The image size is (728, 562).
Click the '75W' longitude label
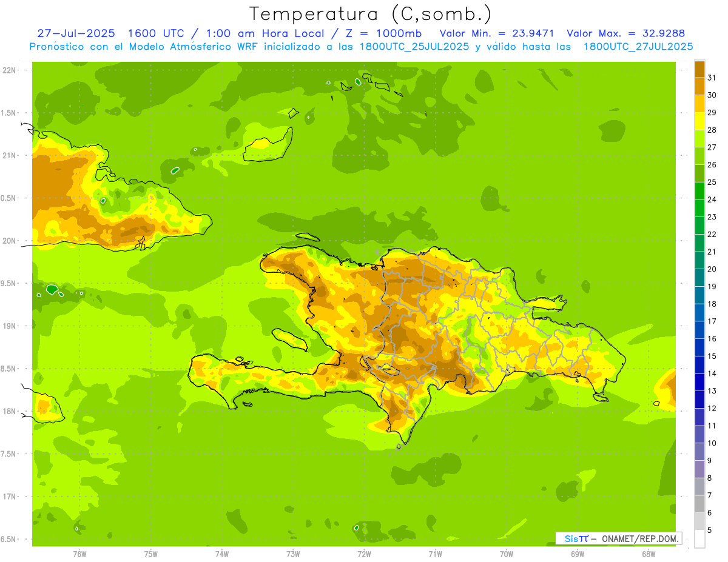coord(150,554)
